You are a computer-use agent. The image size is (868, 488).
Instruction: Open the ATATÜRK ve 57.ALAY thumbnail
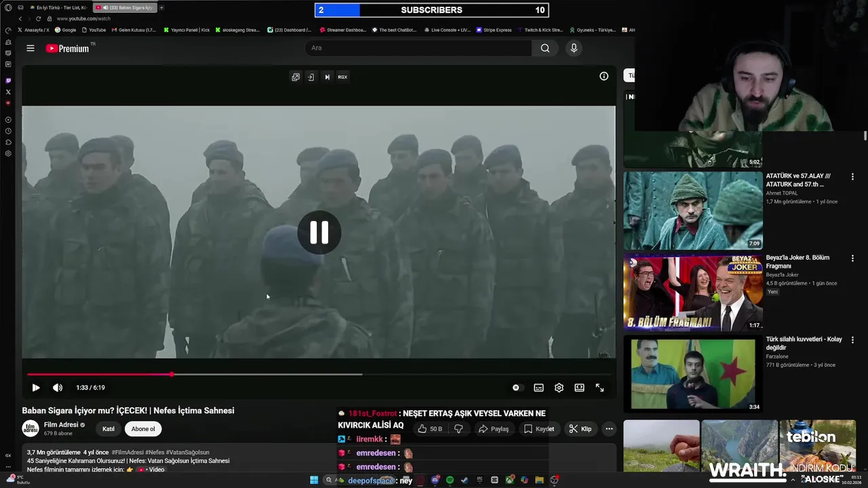(693, 210)
